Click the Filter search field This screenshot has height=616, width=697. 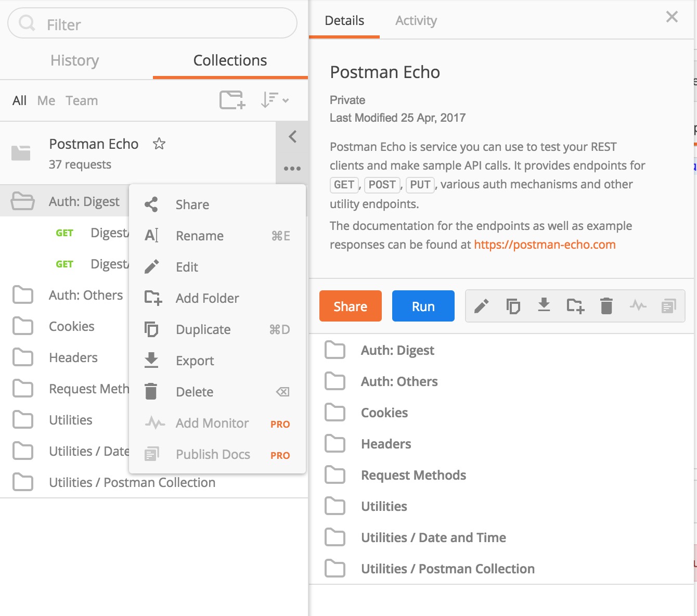[x=152, y=23]
